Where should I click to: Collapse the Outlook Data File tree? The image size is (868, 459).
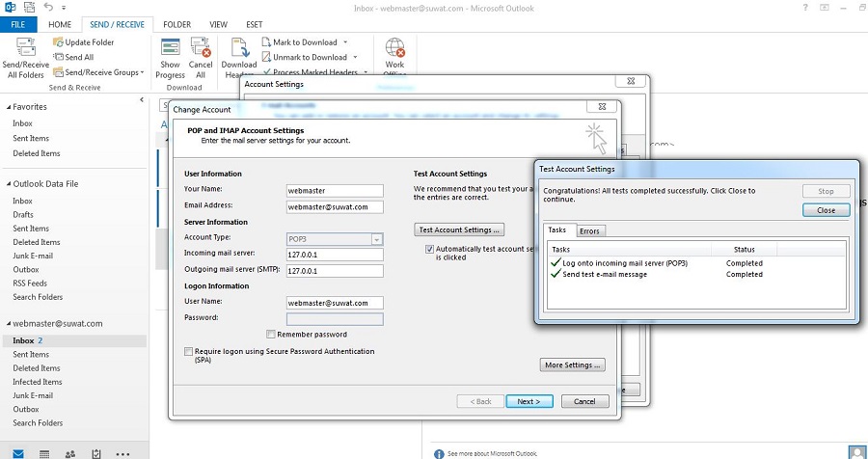[9, 184]
